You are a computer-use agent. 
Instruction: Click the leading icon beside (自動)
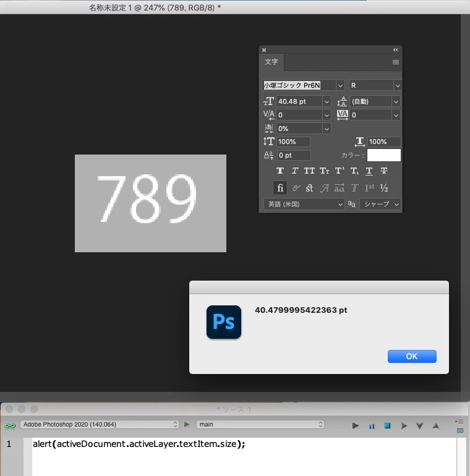click(x=342, y=101)
